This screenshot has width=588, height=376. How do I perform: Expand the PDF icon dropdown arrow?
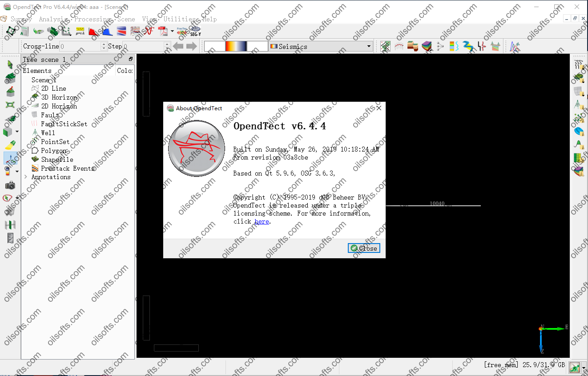click(173, 31)
